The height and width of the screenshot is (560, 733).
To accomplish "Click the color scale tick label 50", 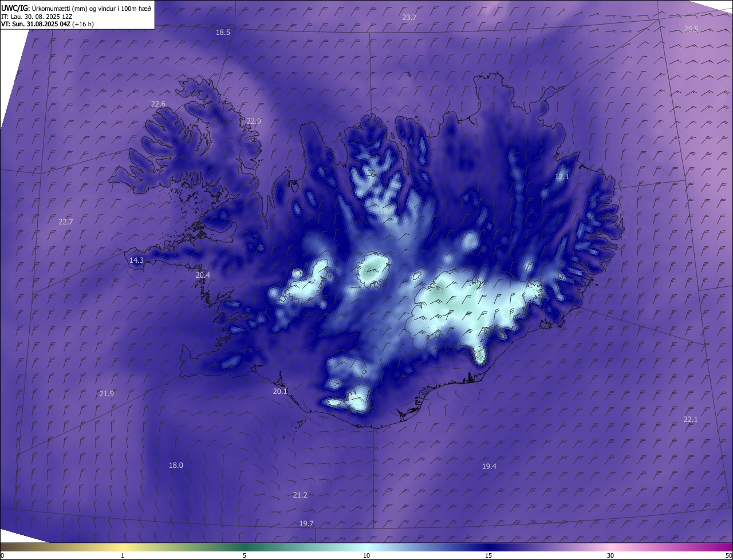I will click(728, 555).
